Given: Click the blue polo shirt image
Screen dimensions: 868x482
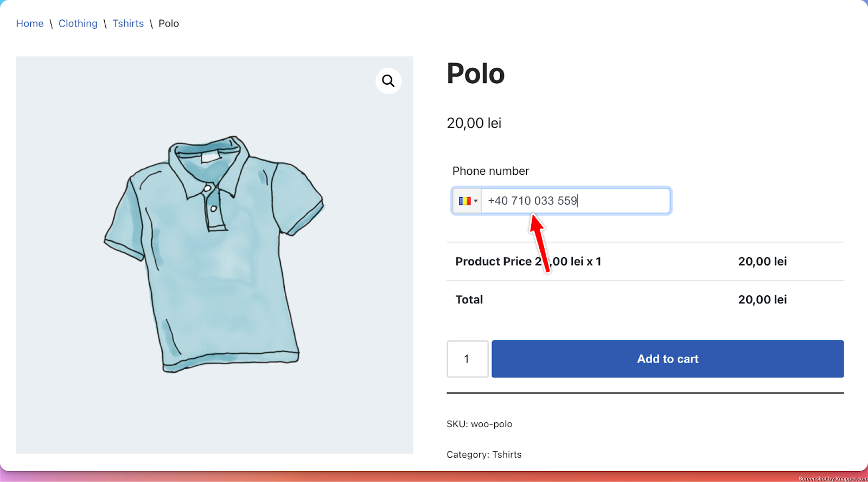Looking at the screenshot, I should point(214,254).
